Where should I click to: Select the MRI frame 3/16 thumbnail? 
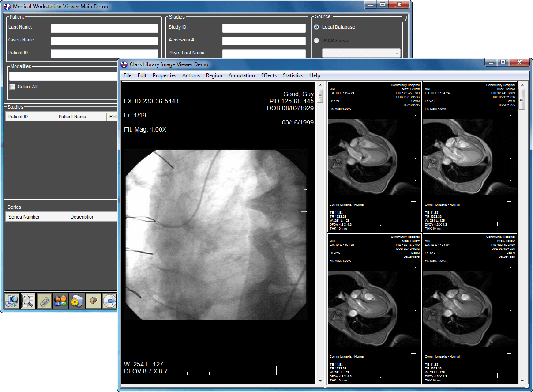(x=374, y=308)
